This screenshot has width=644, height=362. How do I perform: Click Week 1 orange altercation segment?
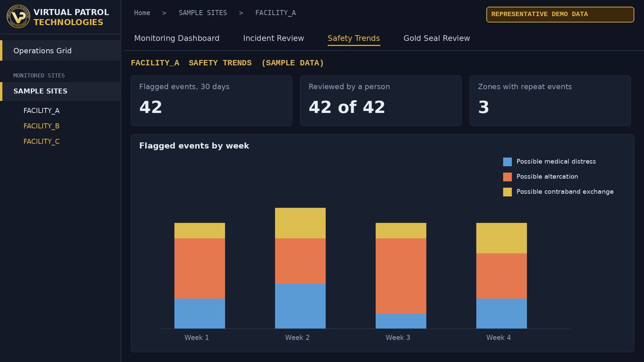[199, 268]
